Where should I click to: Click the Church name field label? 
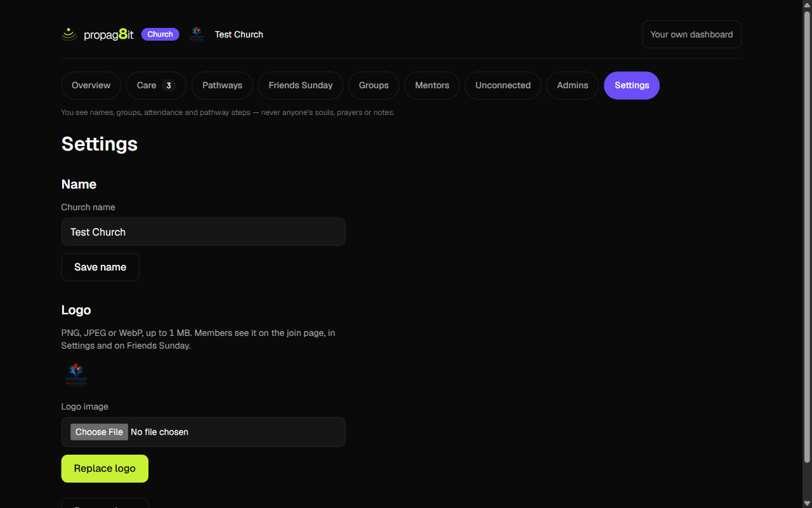point(88,207)
